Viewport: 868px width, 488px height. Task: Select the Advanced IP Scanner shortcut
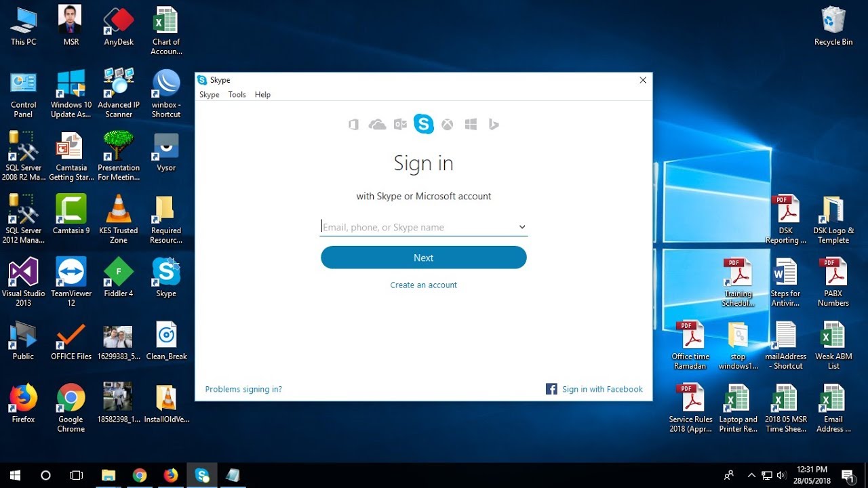point(119,94)
